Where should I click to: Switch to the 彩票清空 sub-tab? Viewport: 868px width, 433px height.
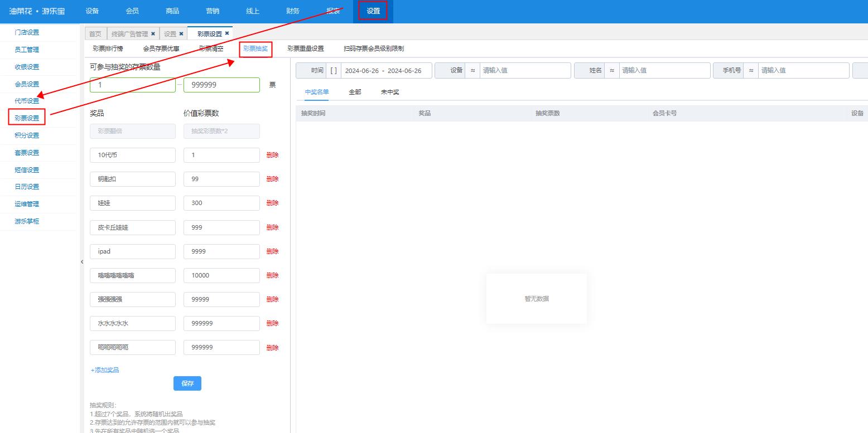211,48
